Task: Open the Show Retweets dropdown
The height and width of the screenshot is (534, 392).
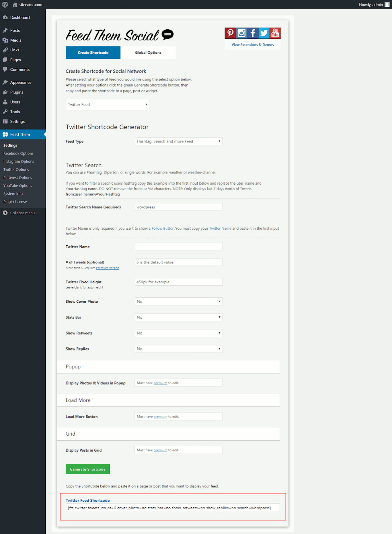Action: pyautogui.click(x=178, y=333)
